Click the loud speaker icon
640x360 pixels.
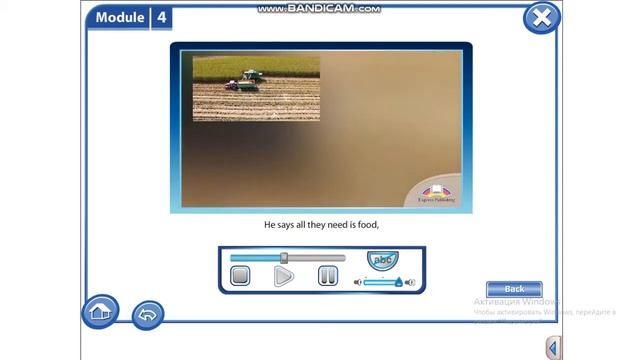(x=410, y=282)
